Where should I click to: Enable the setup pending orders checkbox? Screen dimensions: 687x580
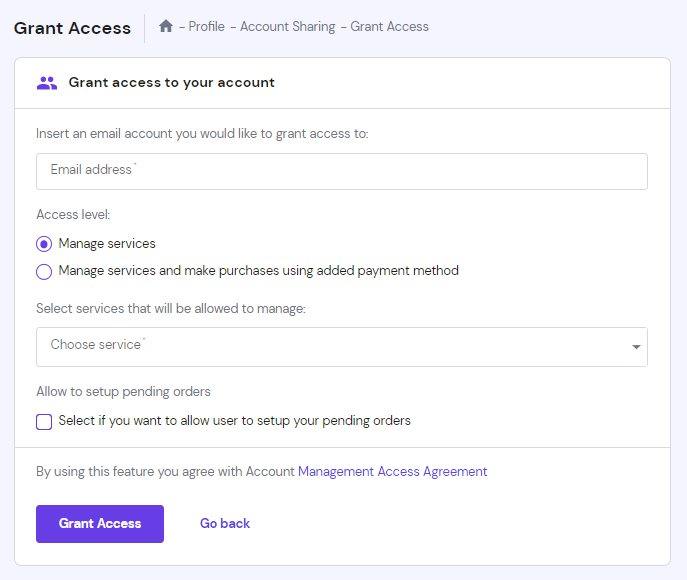point(44,421)
